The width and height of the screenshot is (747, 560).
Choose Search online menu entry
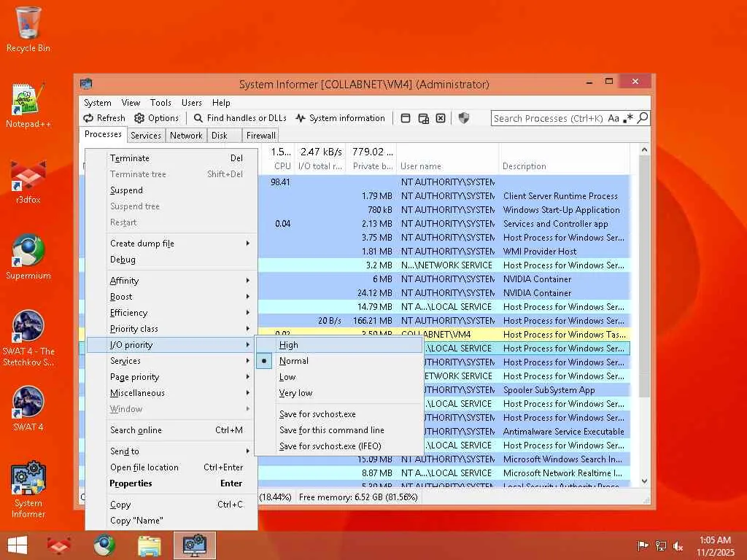pyautogui.click(x=172, y=430)
